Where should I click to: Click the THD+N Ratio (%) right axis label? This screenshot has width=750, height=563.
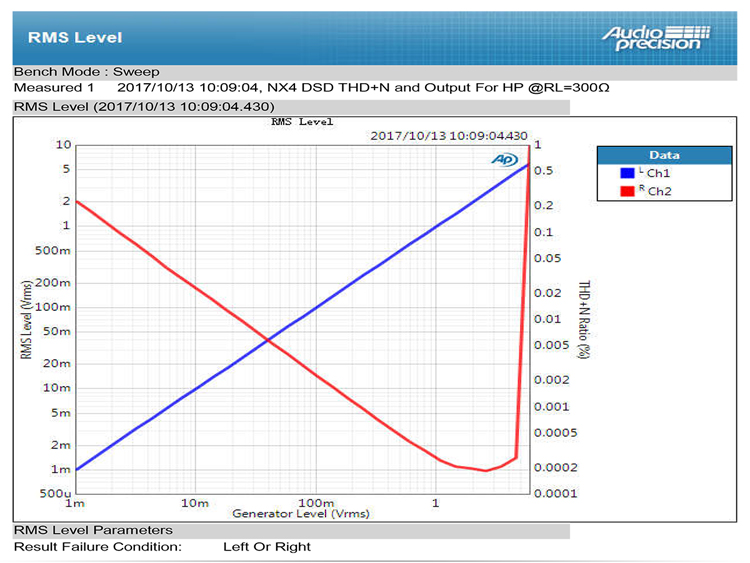582,318
